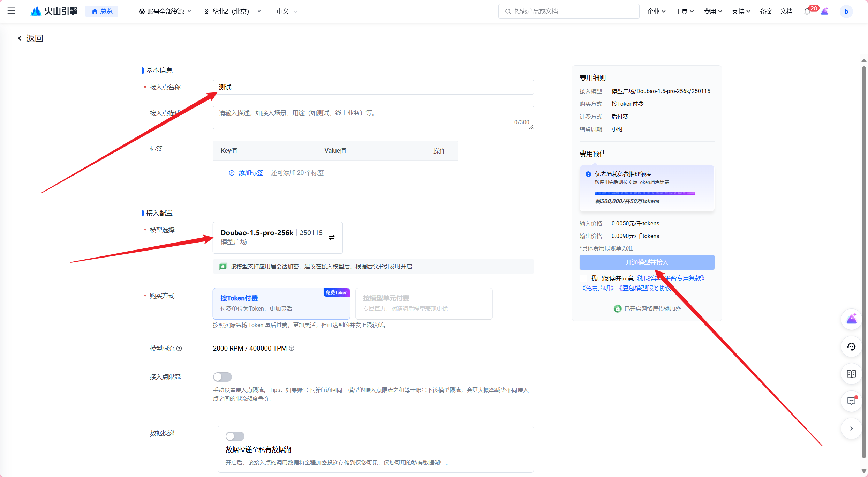Click the scrollbar top arrow
This screenshot has height=477, width=868.
pos(864,61)
